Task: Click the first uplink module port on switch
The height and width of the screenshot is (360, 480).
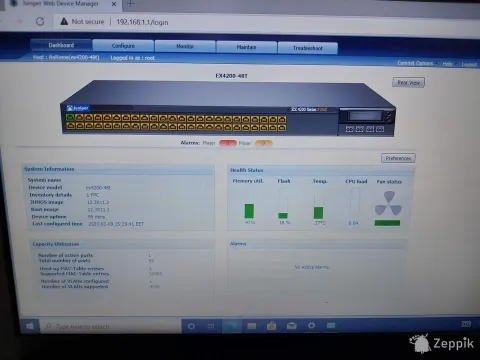Action: tap(349, 129)
